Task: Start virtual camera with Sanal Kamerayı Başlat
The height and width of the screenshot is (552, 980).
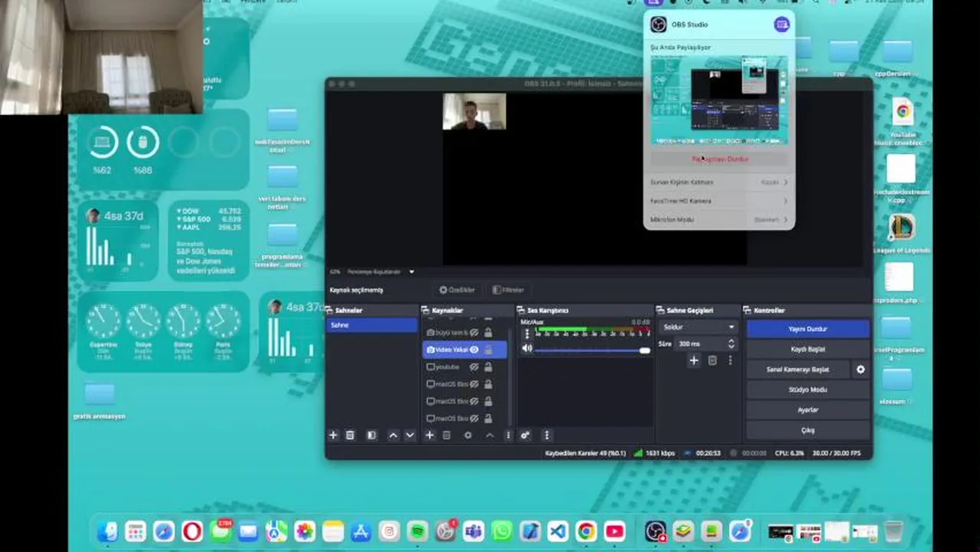Action: [x=798, y=370]
